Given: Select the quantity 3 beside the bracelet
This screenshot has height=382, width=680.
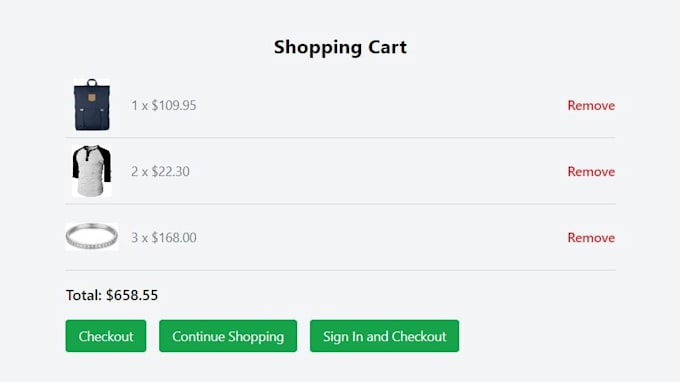Looking at the screenshot, I should 134,238.
